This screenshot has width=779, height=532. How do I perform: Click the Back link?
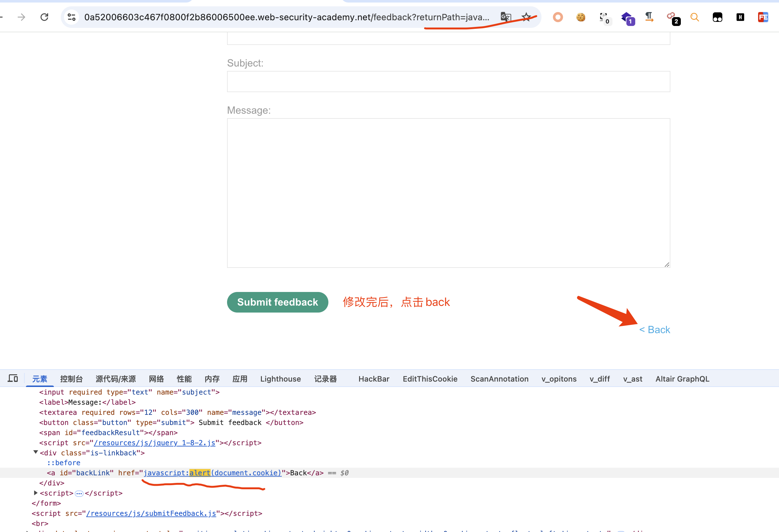pos(658,330)
